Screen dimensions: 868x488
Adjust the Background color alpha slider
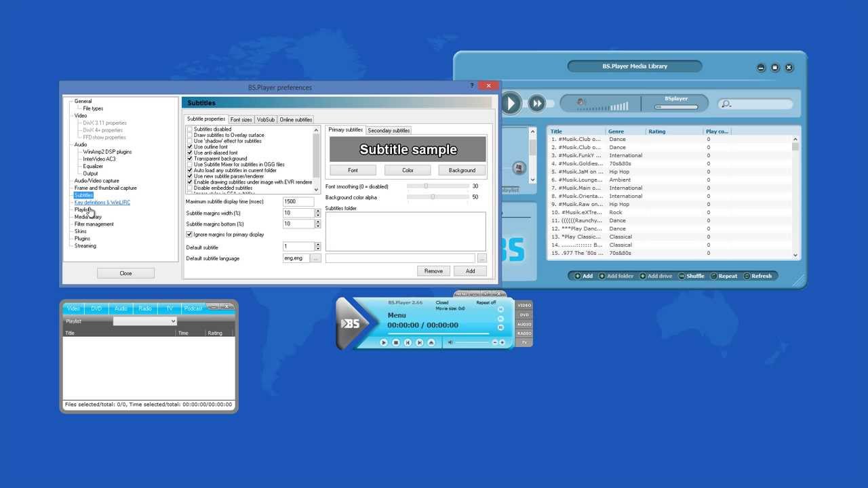click(433, 197)
